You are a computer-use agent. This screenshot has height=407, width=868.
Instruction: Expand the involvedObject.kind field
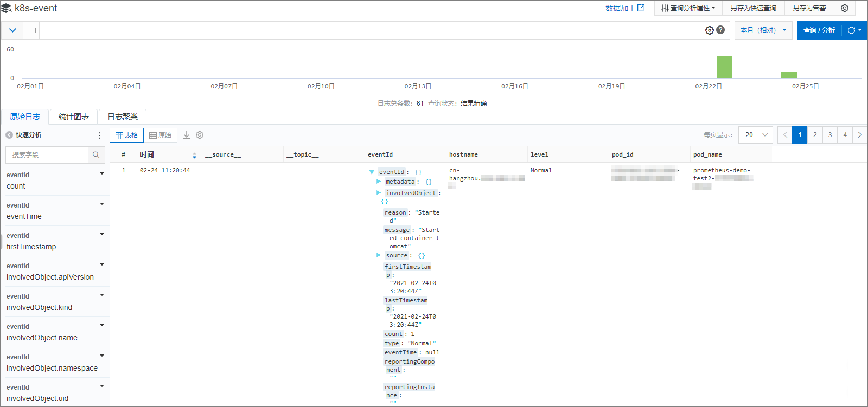(101, 295)
